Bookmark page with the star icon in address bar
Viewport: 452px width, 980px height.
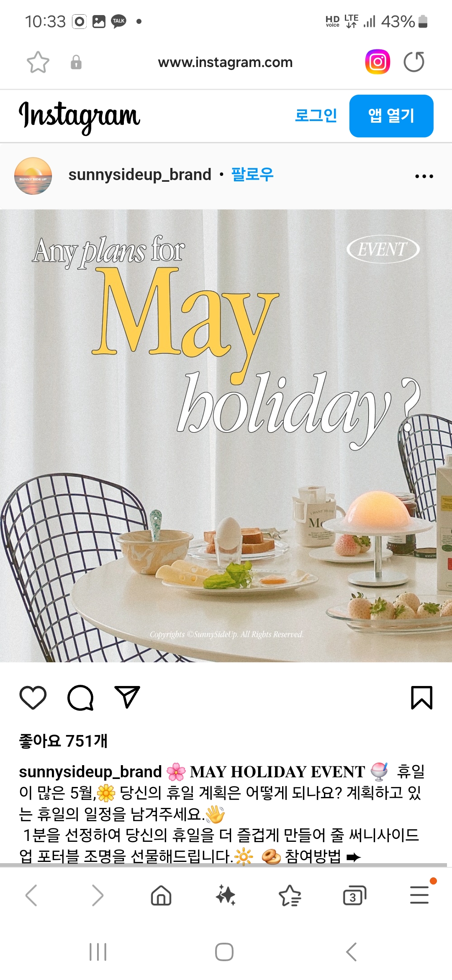tap(38, 62)
